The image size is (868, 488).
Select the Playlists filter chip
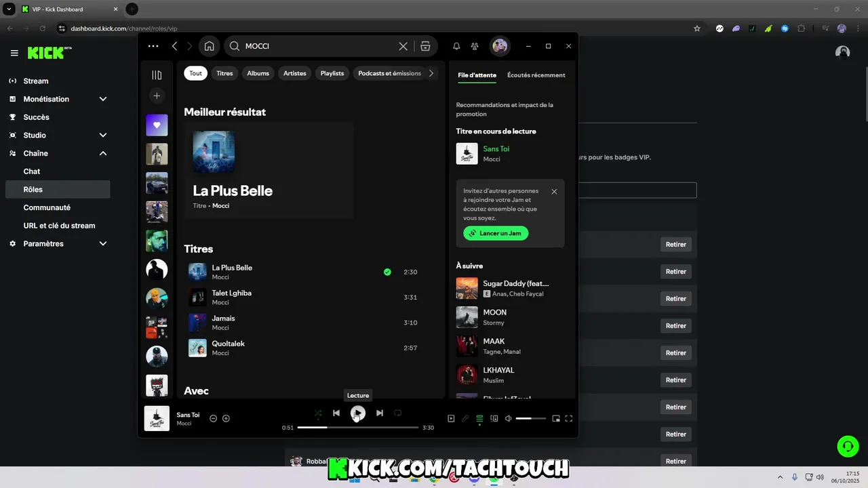pyautogui.click(x=332, y=73)
